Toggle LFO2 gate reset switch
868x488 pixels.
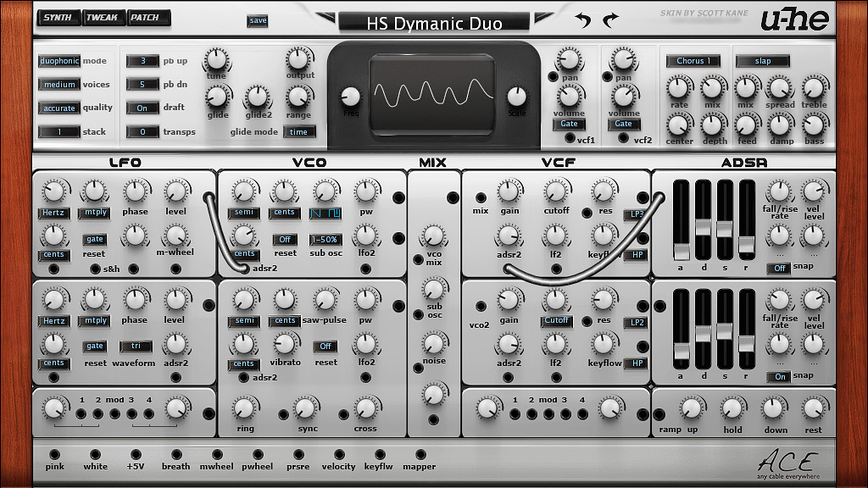(x=95, y=346)
